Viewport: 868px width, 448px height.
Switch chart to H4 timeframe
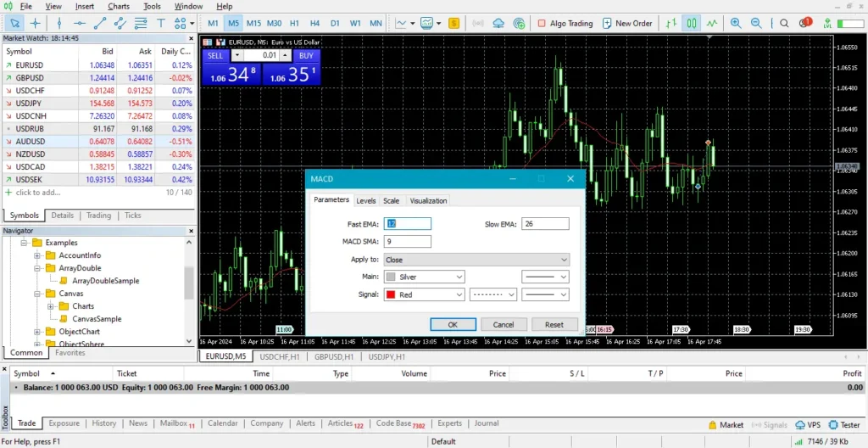(314, 23)
